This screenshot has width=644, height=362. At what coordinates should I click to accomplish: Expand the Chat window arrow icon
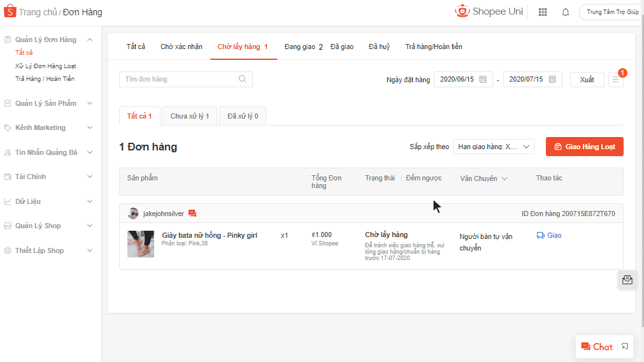point(625,346)
